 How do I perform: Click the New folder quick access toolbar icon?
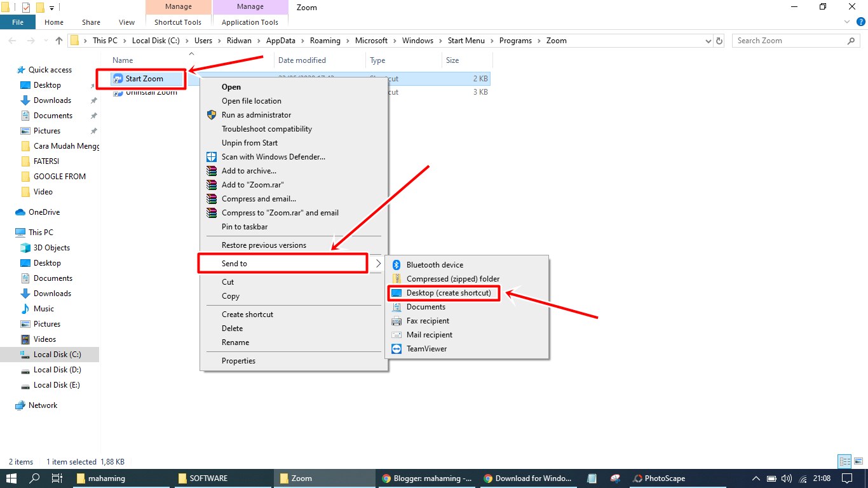pos(40,8)
